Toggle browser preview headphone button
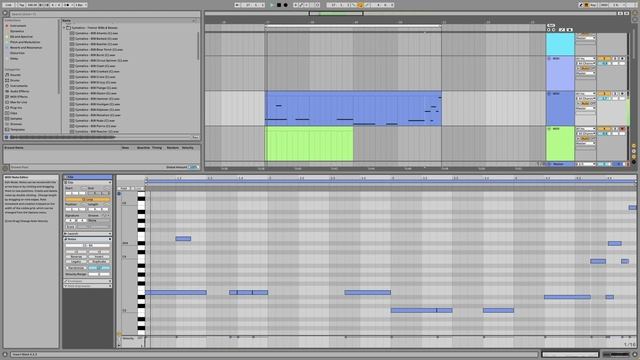This screenshot has width=640, height=360. 6,137
